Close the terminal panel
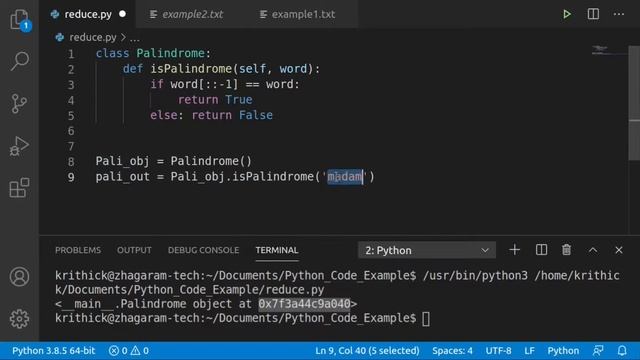This screenshot has width=640, height=360. tap(619, 250)
